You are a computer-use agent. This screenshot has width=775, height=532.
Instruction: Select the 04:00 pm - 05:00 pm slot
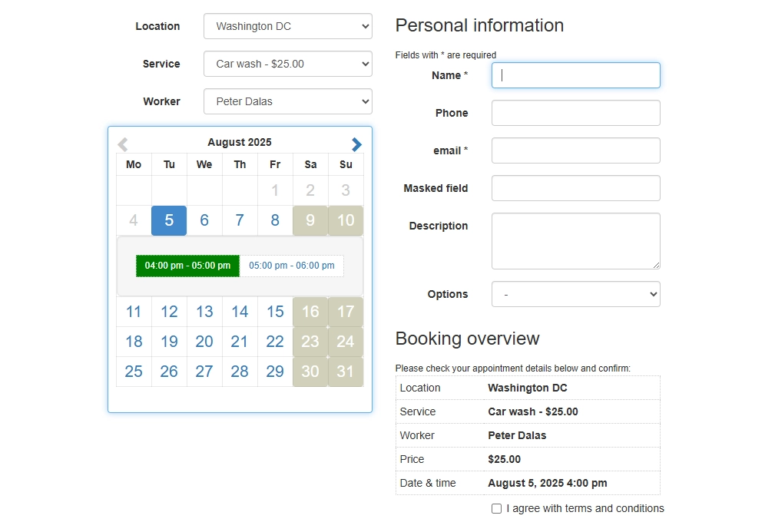[188, 266]
